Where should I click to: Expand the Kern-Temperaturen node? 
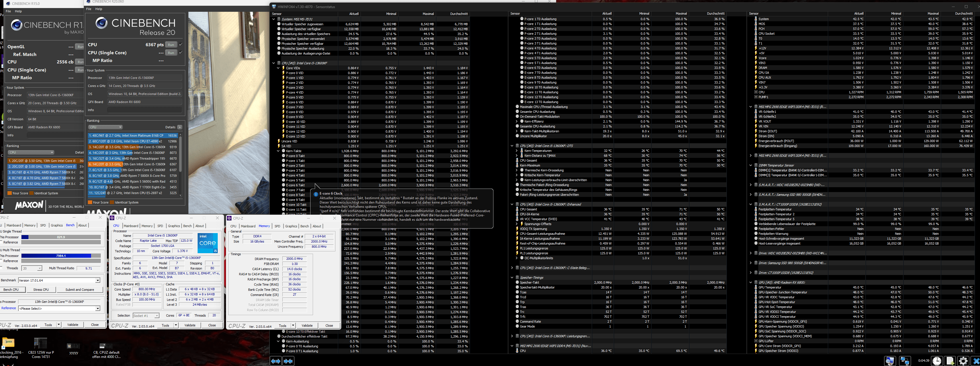click(517, 151)
